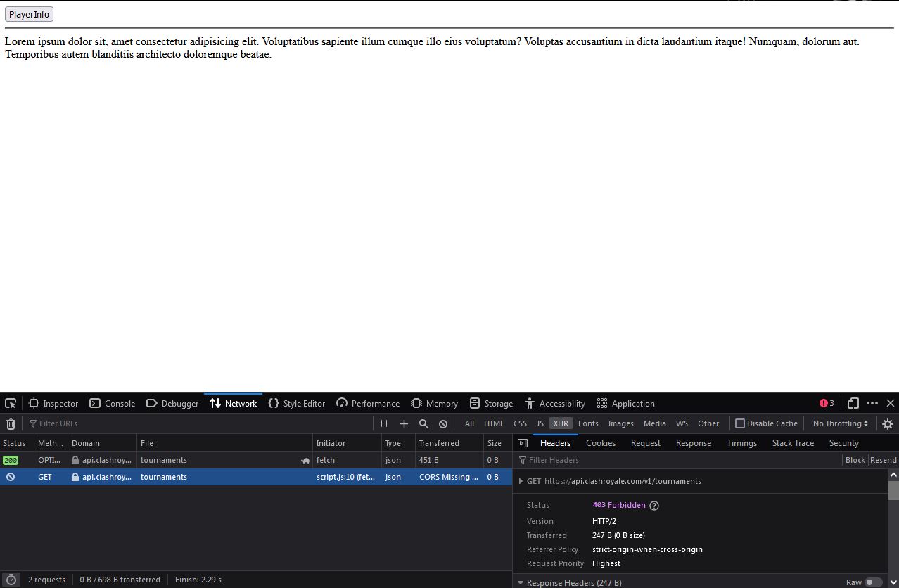899x588 pixels.
Task: Click the Block button
Action: click(x=855, y=460)
